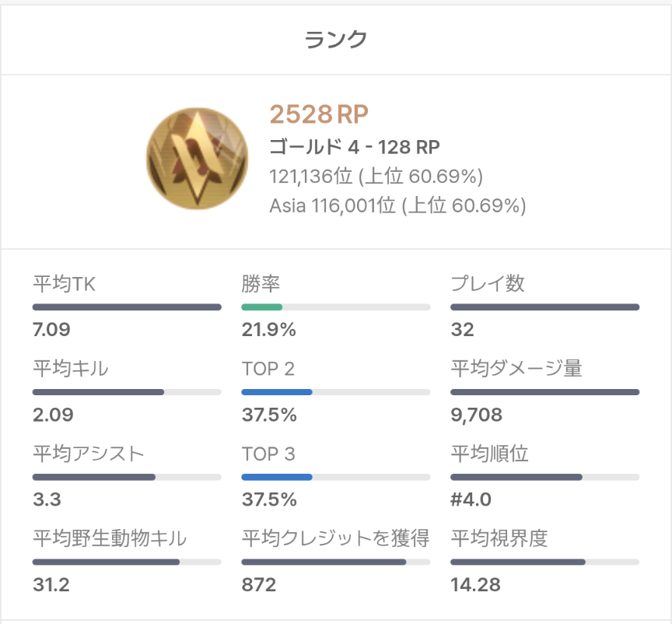Click the blue TOP 2 progress bar
This screenshot has width=672, height=624.
pos(335,392)
